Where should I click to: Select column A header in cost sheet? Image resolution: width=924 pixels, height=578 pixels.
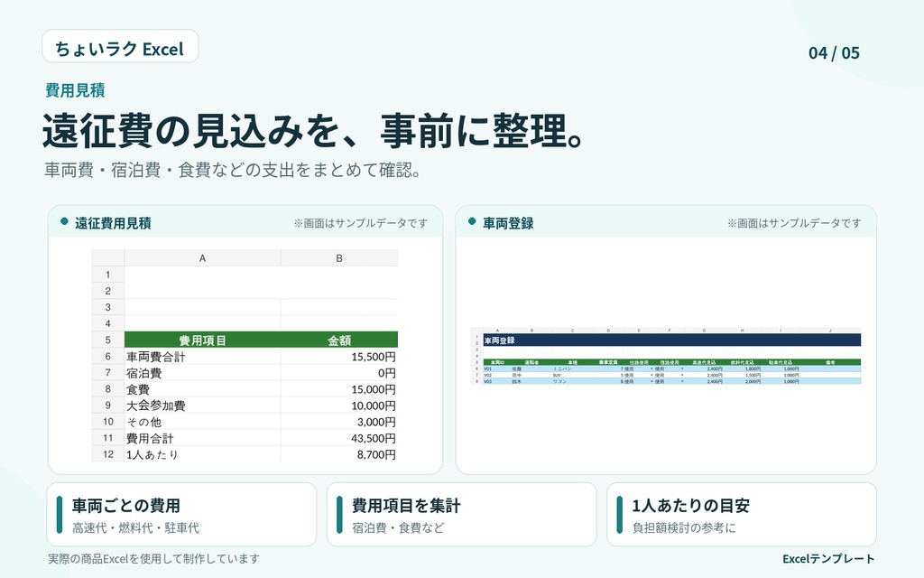point(202,257)
